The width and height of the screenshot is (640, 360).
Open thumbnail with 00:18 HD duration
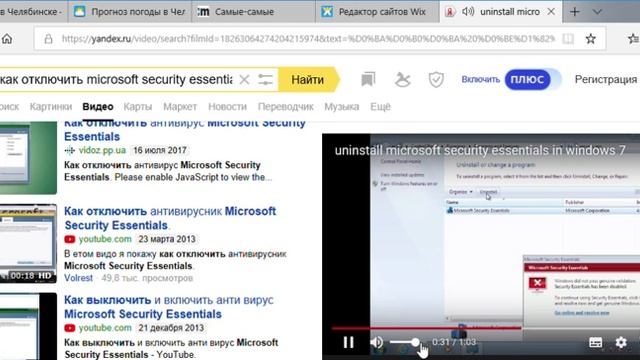pyautogui.click(x=28, y=243)
